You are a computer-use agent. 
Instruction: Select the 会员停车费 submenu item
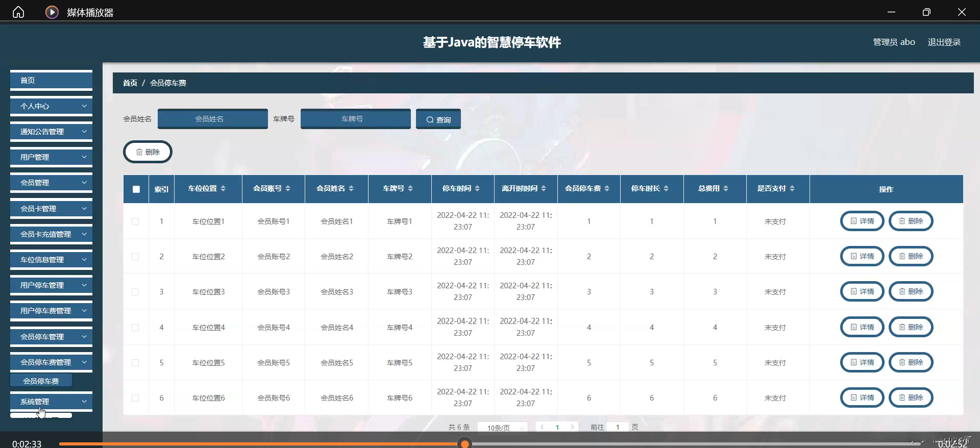point(41,381)
